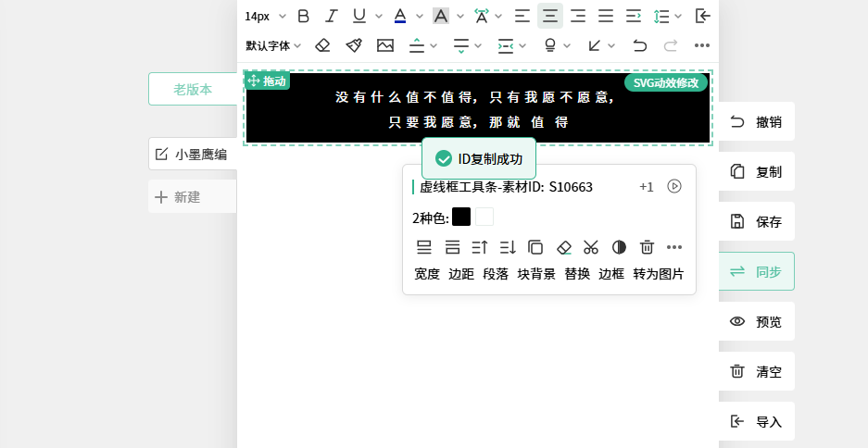Click the 新建 new button
The height and width of the screenshot is (448, 868).
[193, 196]
